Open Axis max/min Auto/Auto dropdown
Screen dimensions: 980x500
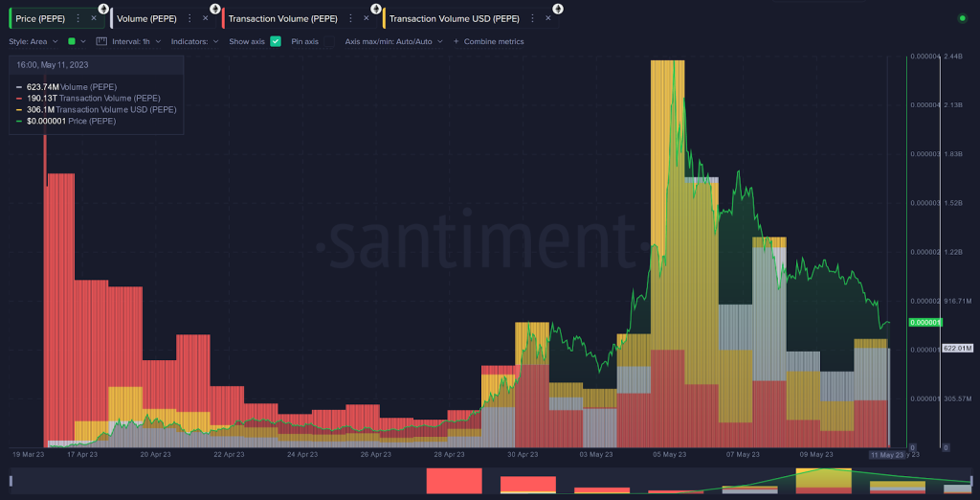392,41
